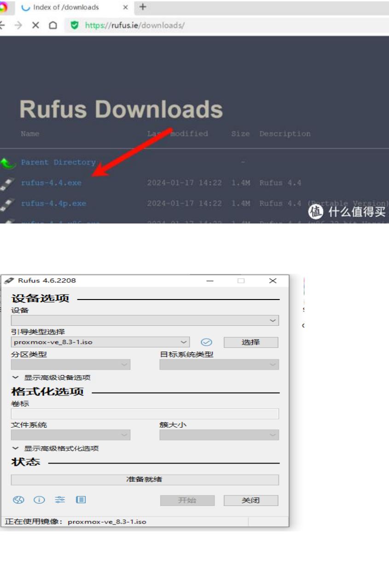Expand 显示高级设备选项 advanced device options

pyautogui.click(x=51, y=377)
